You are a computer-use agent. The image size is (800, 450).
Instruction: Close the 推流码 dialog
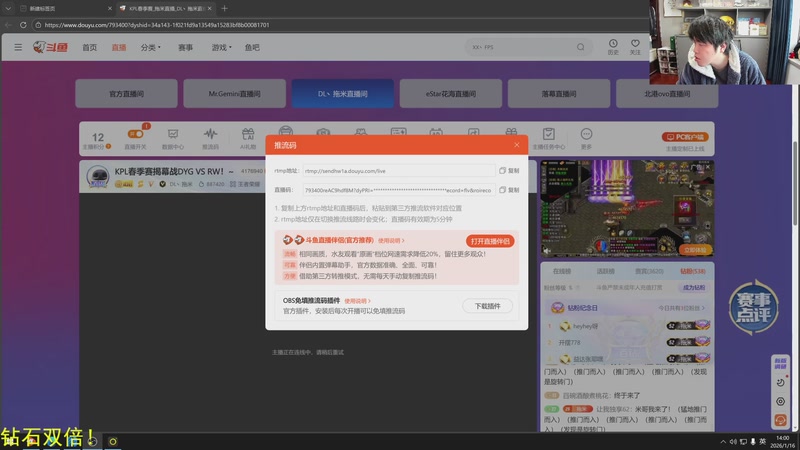coord(516,145)
